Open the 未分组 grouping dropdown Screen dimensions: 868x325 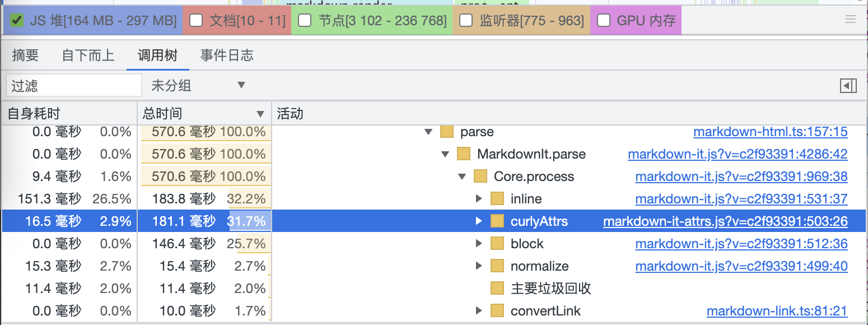tap(198, 86)
